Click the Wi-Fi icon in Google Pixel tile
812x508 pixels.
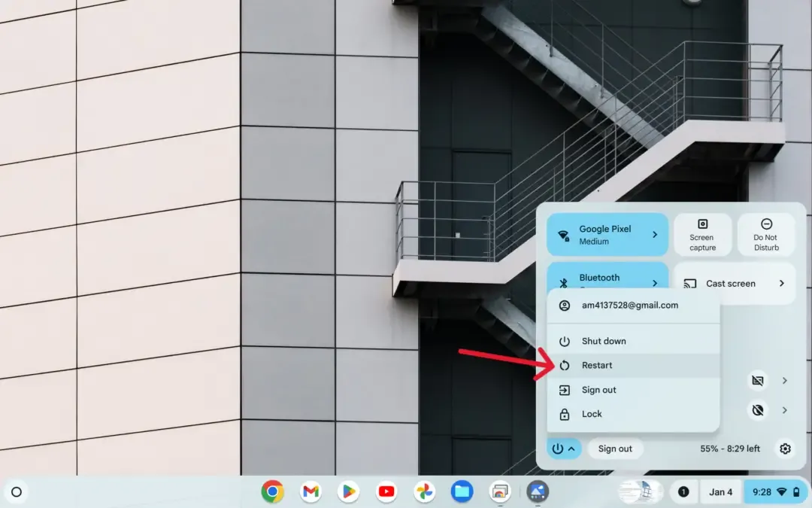[563, 236]
